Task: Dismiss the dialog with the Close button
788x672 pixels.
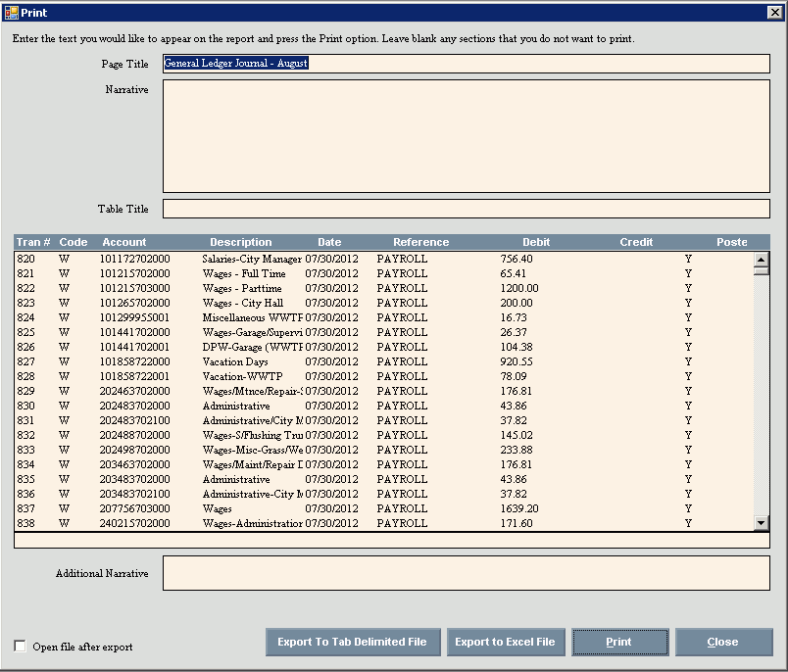Action: [723, 643]
